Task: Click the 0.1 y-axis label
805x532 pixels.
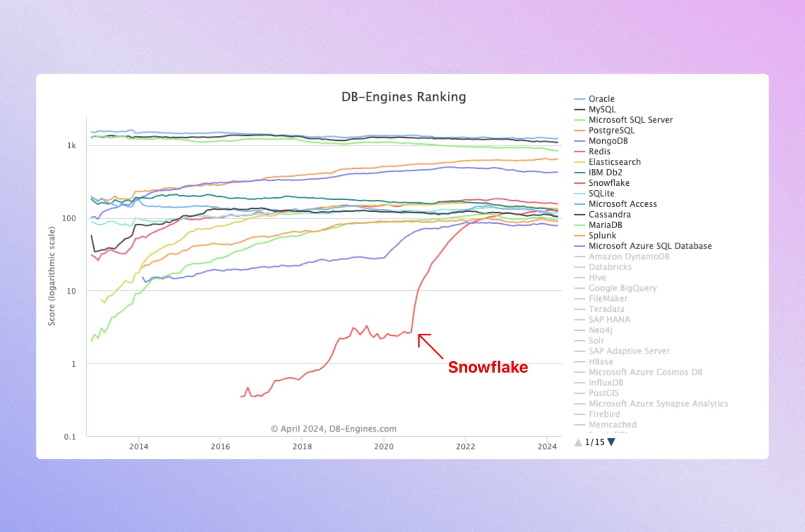Action: pyautogui.click(x=70, y=437)
